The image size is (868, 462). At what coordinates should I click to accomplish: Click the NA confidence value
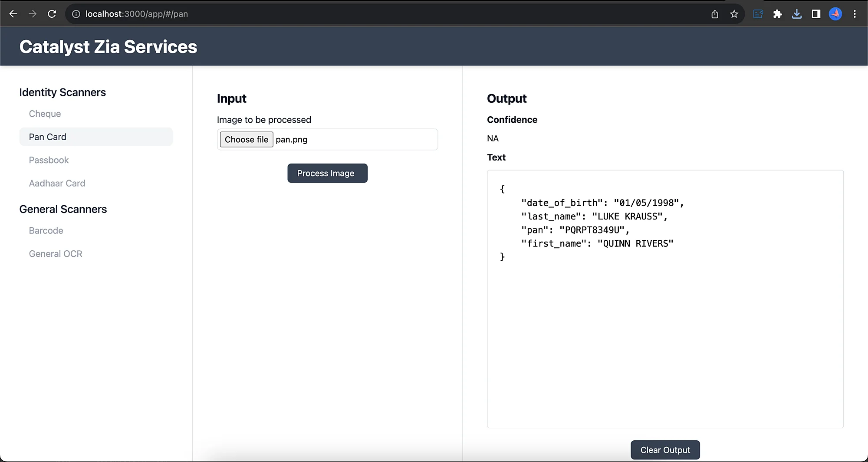coord(493,138)
